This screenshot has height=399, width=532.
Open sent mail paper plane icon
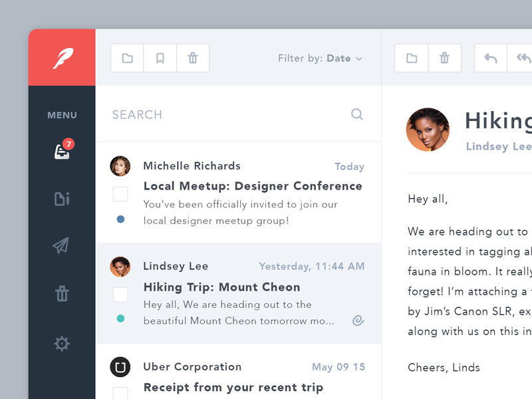click(61, 245)
